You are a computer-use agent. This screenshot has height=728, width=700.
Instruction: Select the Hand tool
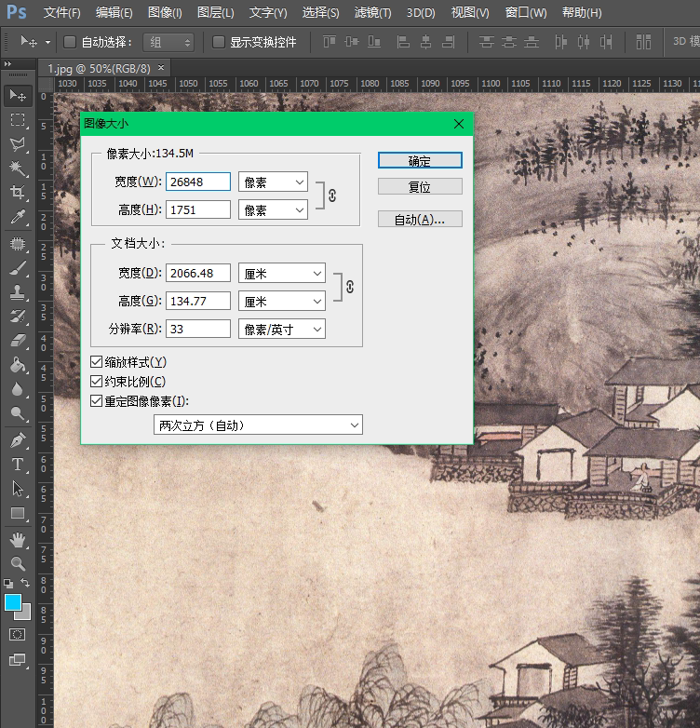(x=18, y=540)
